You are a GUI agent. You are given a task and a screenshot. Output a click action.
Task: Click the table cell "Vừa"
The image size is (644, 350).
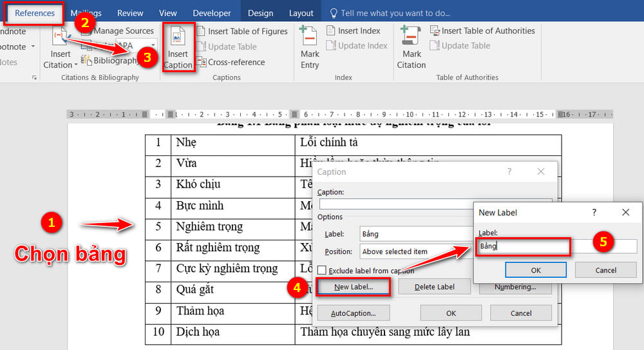tap(233, 166)
